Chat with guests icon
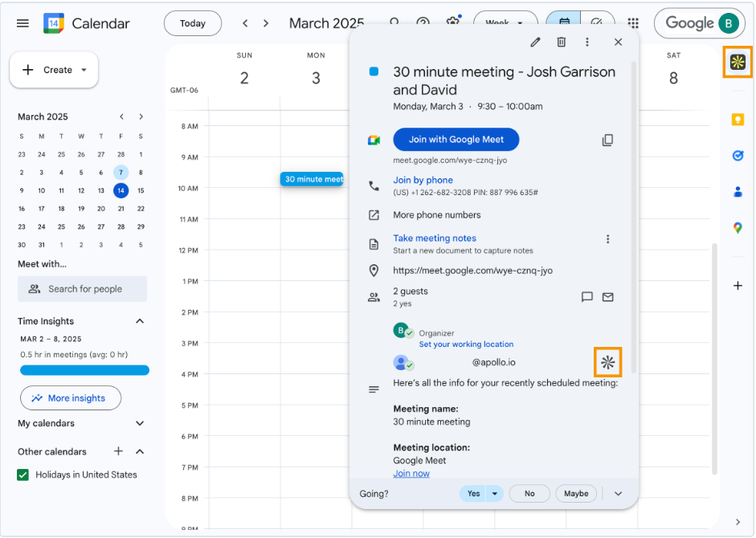Viewport: 756px width, 538px height. coord(586,296)
